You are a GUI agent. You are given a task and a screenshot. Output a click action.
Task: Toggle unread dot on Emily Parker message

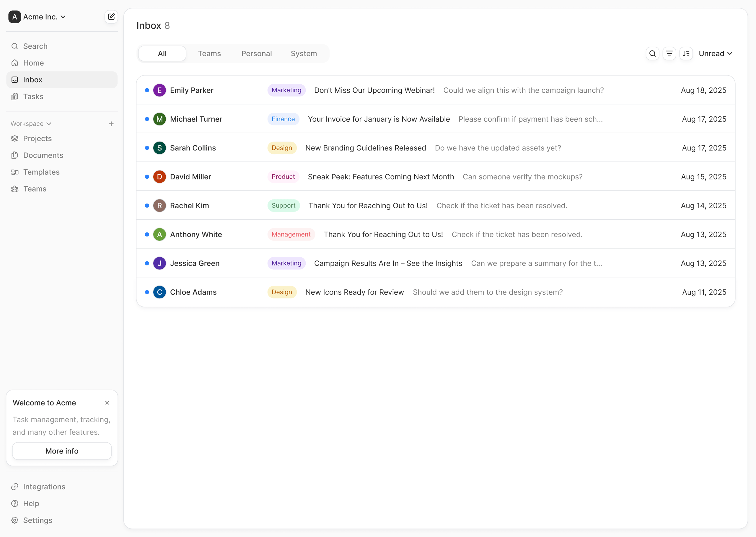click(147, 90)
